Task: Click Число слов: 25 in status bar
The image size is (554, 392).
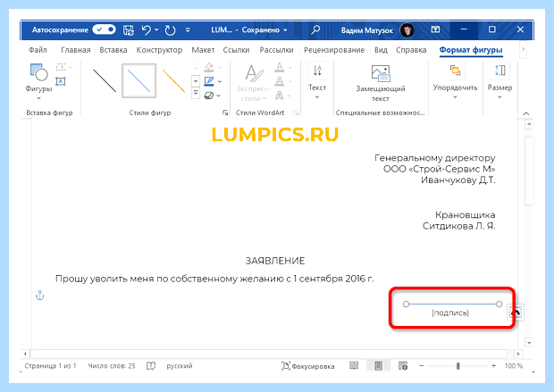Action: coord(112,366)
